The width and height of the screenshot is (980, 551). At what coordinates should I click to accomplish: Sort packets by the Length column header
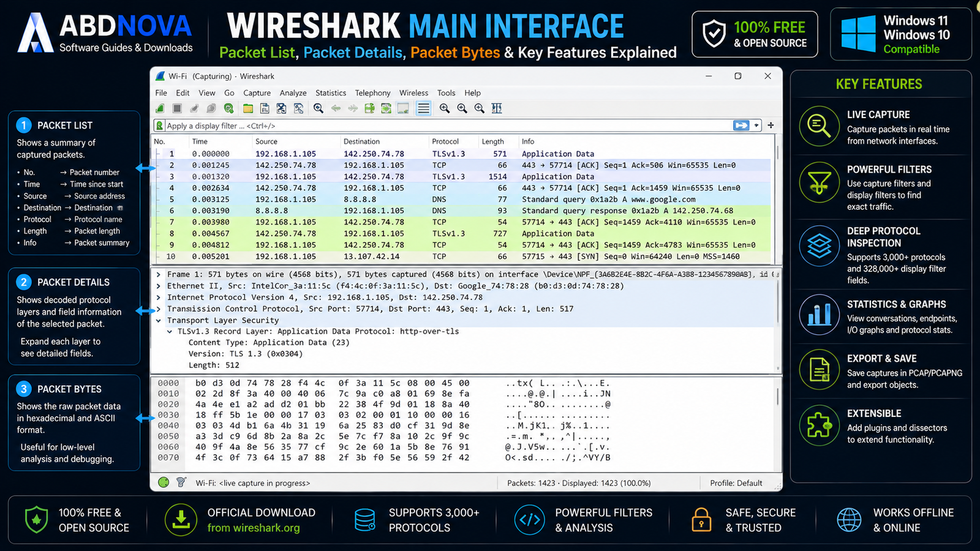point(492,141)
